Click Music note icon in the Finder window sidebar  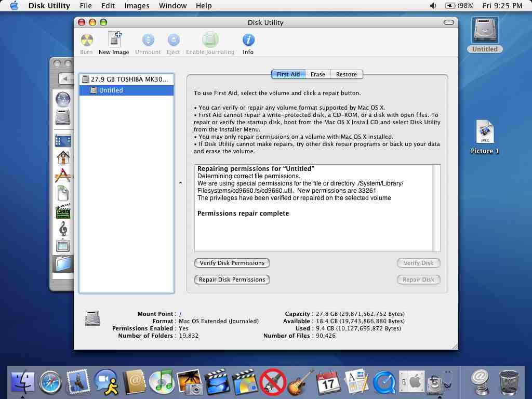tap(63, 229)
